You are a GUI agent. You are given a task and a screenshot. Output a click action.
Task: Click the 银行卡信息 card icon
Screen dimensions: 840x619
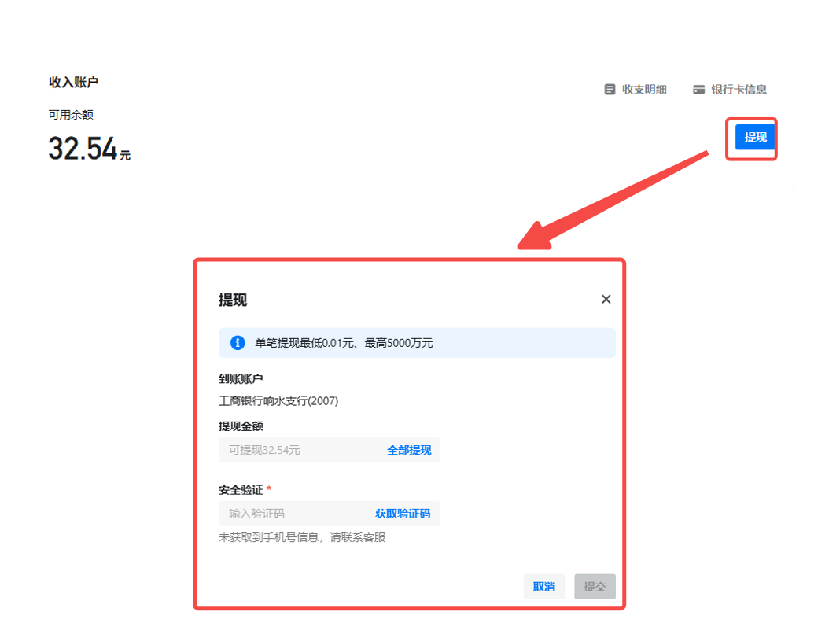point(698,90)
